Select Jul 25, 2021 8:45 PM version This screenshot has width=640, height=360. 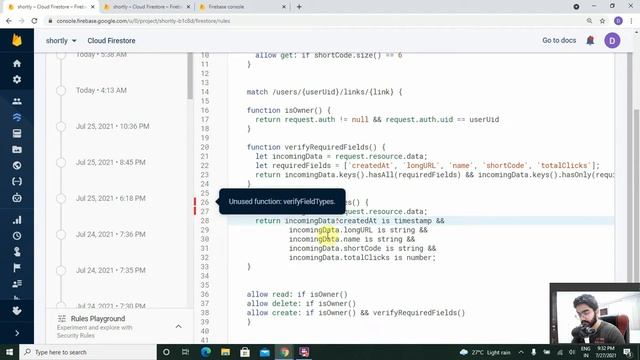point(111,162)
